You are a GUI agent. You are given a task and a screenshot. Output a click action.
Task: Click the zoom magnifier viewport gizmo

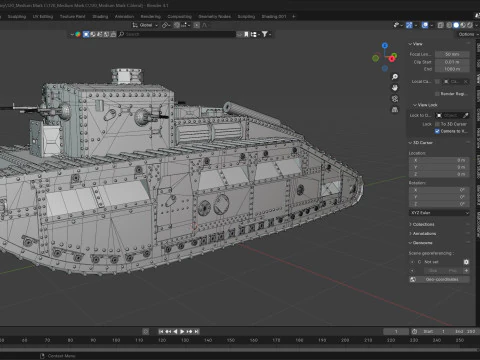click(395, 77)
